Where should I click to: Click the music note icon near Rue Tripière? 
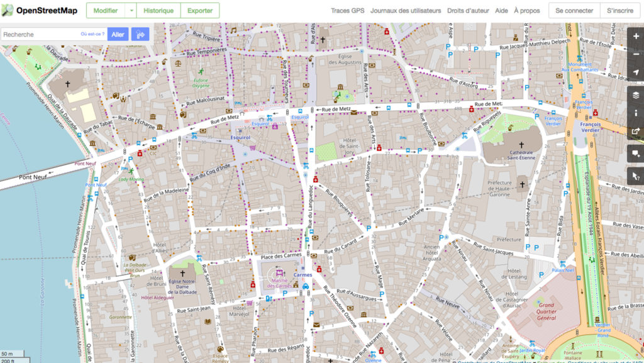pyautogui.click(x=233, y=30)
